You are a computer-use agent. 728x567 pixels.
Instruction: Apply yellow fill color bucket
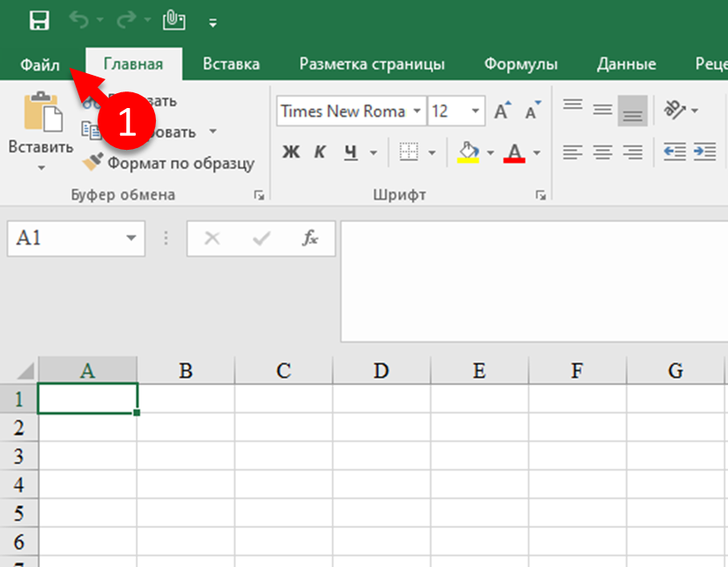click(468, 152)
